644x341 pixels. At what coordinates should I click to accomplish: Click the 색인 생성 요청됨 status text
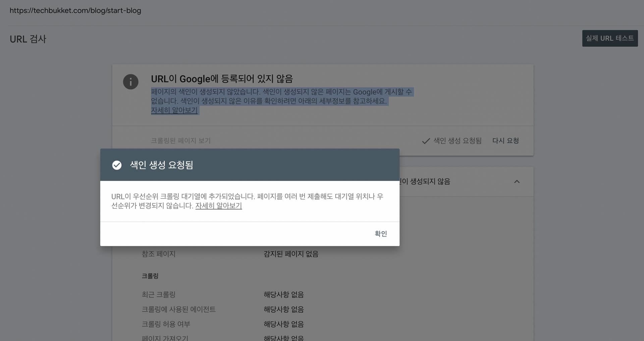coord(457,141)
